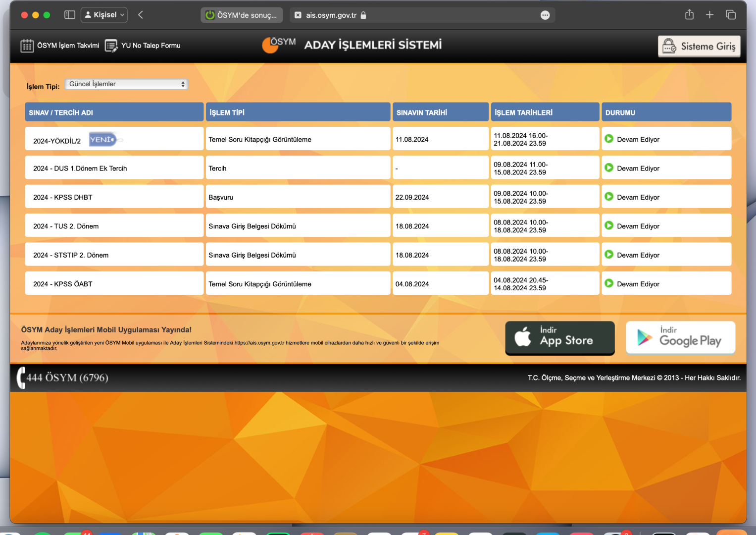Click the status icon for YÖKDİL/2
Screen dimensions: 756x535
pyautogui.click(x=609, y=139)
